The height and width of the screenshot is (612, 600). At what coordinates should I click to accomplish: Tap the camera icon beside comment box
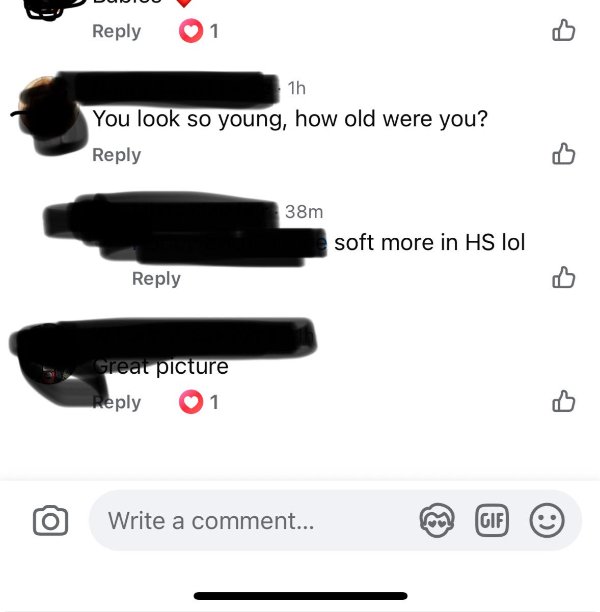50,520
